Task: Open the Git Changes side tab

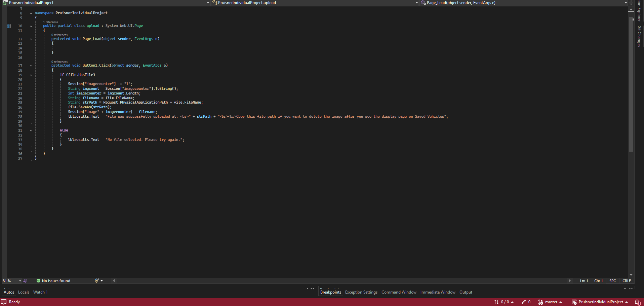Action: [x=639, y=36]
